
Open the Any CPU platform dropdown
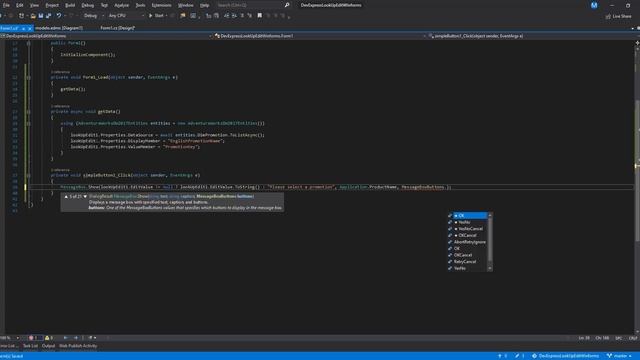[126, 16]
